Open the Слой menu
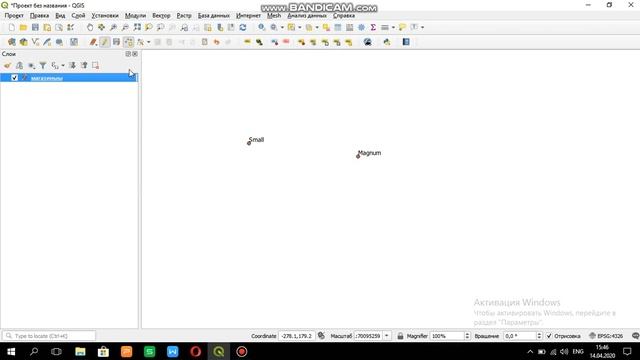The width and height of the screenshot is (640, 360). [x=78, y=16]
